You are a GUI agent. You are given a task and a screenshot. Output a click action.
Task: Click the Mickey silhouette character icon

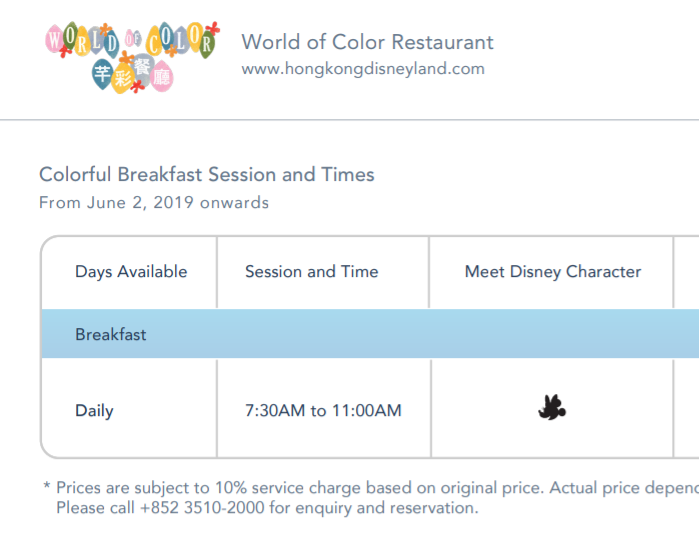[552, 407]
